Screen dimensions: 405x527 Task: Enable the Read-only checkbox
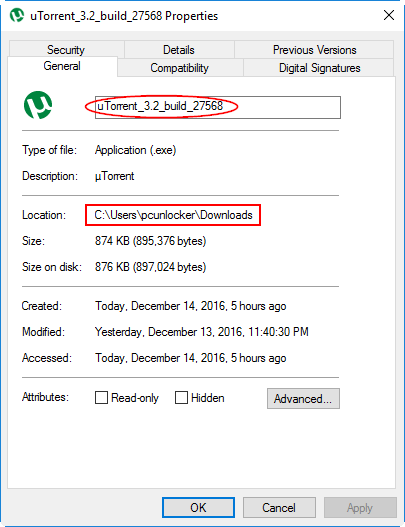[x=101, y=397]
